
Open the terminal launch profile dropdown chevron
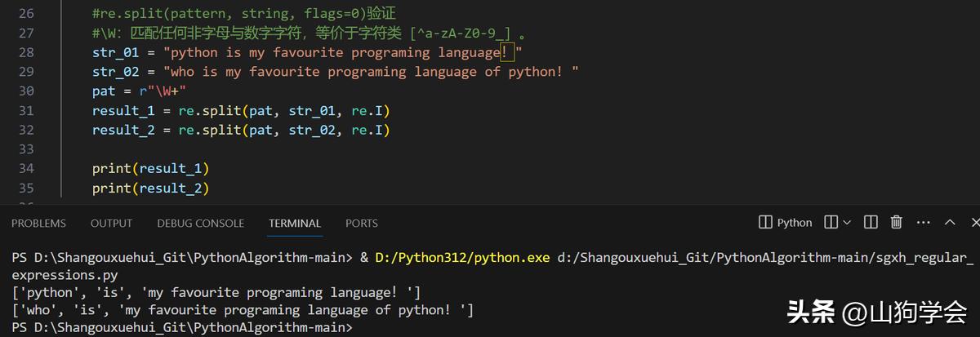coord(846,222)
